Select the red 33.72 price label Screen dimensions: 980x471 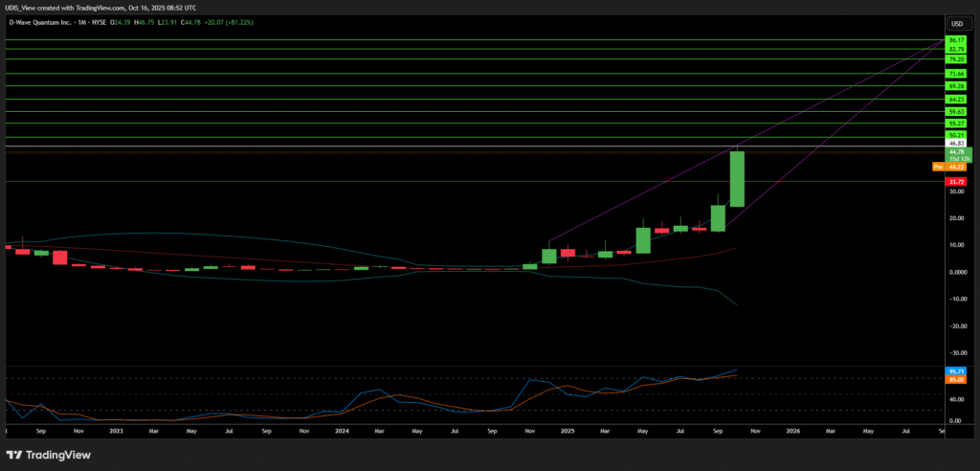click(955, 181)
